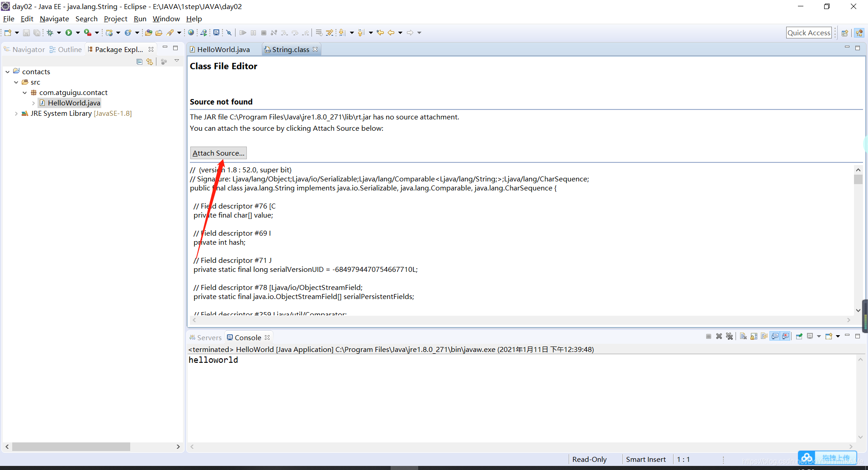This screenshot has width=868, height=470.
Task: Minimize the Package Explorer panel
Action: pos(165,47)
